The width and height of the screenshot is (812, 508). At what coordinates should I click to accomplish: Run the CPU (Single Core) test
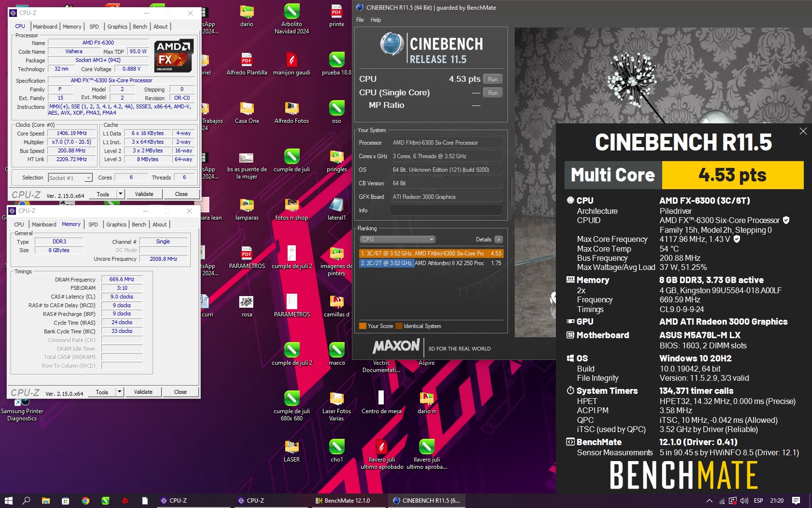[493, 93]
